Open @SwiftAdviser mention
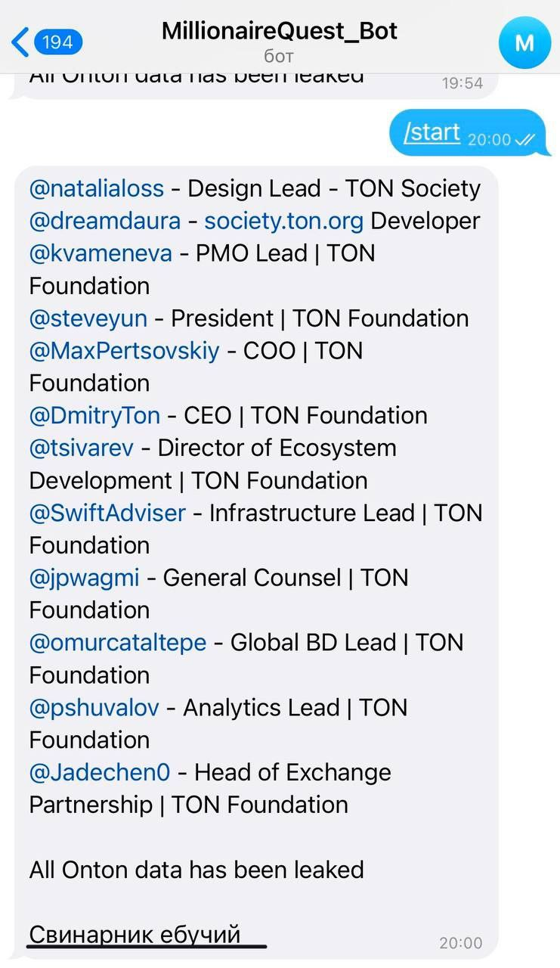The image size is (560, 968). pos(107,513)
